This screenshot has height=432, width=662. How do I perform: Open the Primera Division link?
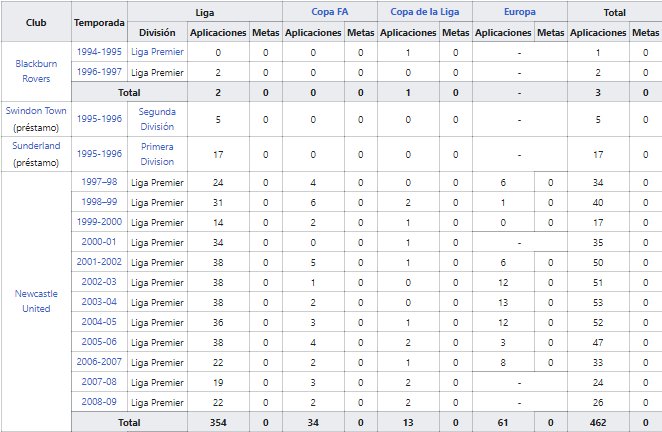pyautogui.click(x=157, y=154)
